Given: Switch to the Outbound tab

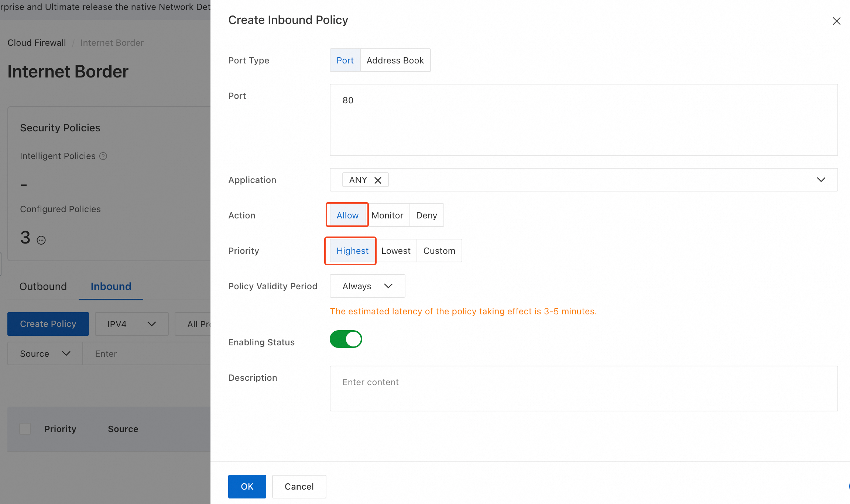Looking at the screenshot, I should tap(43, 286).
